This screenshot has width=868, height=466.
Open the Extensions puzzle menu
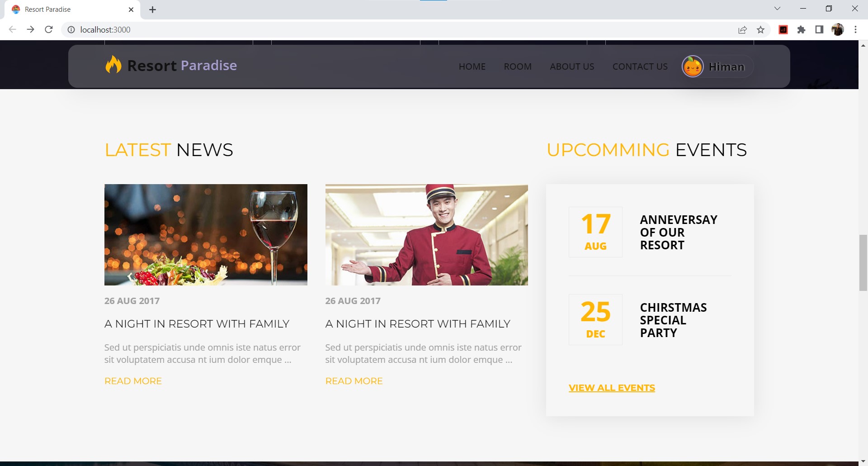tap(802, 29)
